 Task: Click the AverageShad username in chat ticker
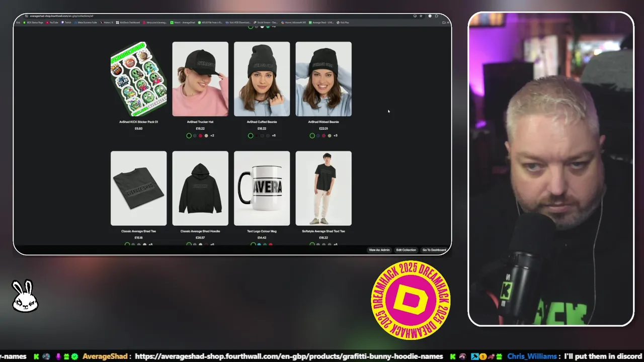tap(105, 356)
